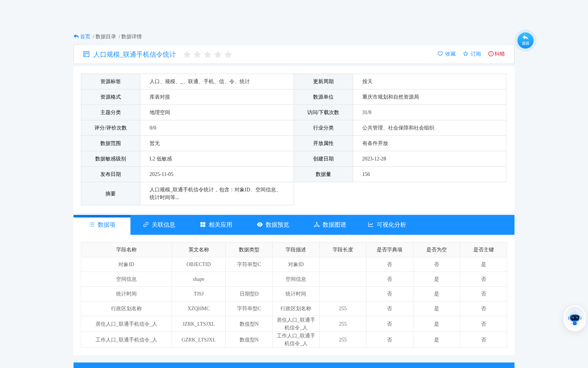Go to 首页 breadcrumb link
588x368 pixels.
85,36
